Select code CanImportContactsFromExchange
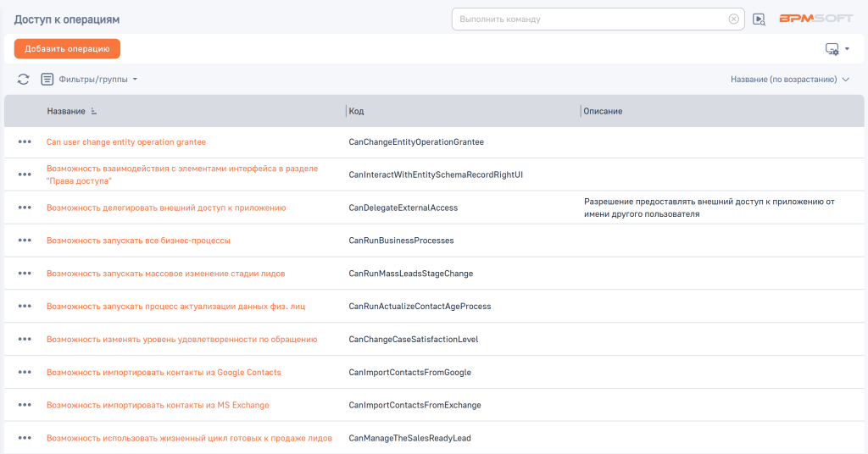This screenshot has height=454, width=868. [x=415, y=406]
